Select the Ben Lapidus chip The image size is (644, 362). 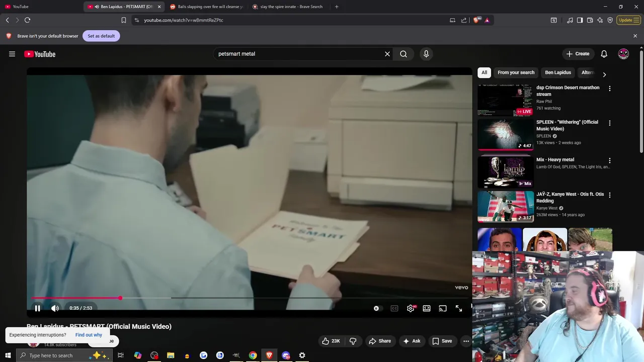(x=558, y=72)
